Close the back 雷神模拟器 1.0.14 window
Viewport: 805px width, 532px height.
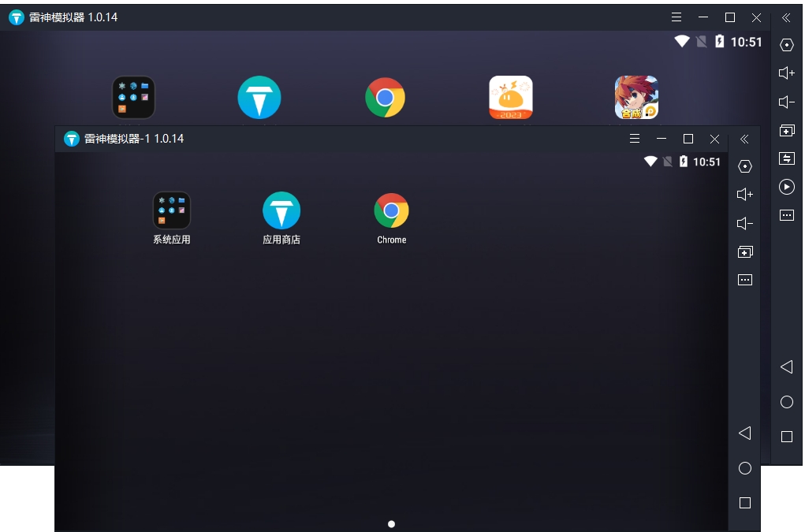pyautogui.click(x=756, y=17)
